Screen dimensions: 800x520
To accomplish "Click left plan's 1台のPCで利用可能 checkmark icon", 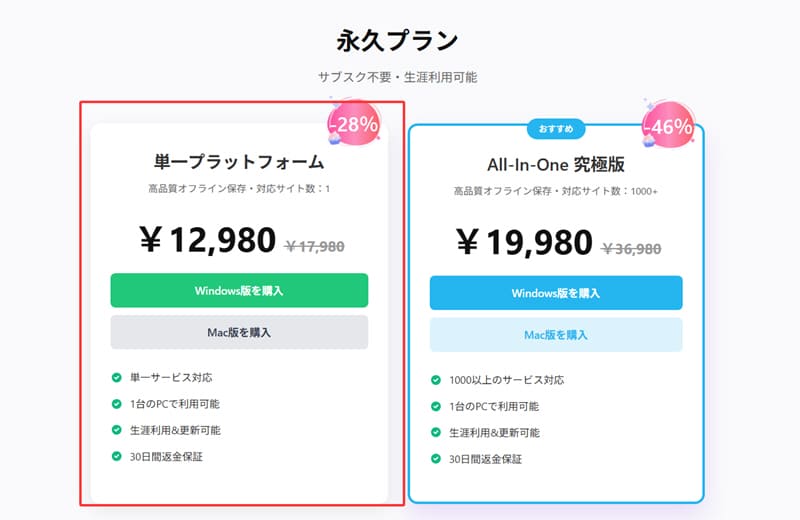I will click(116, 404).
